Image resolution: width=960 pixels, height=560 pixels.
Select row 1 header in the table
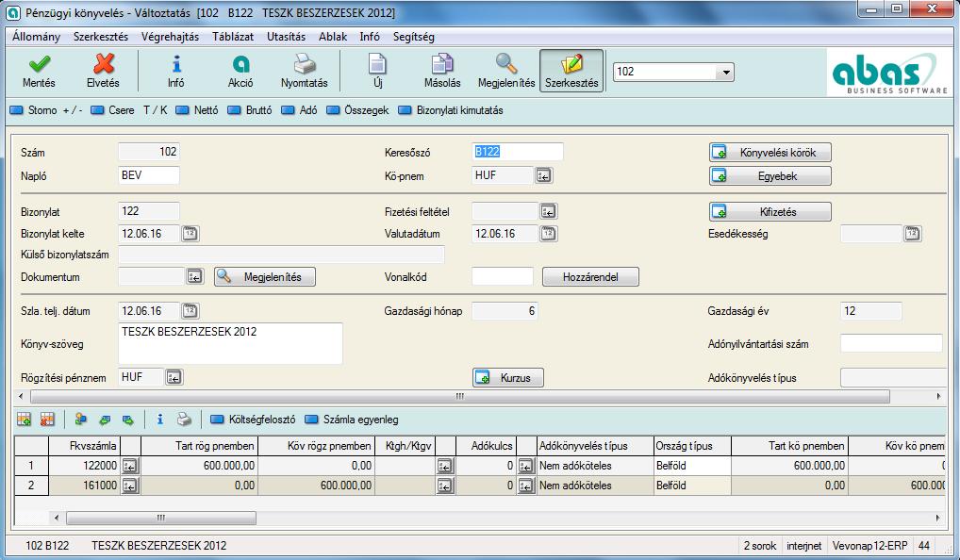click(x=31, y=466)
